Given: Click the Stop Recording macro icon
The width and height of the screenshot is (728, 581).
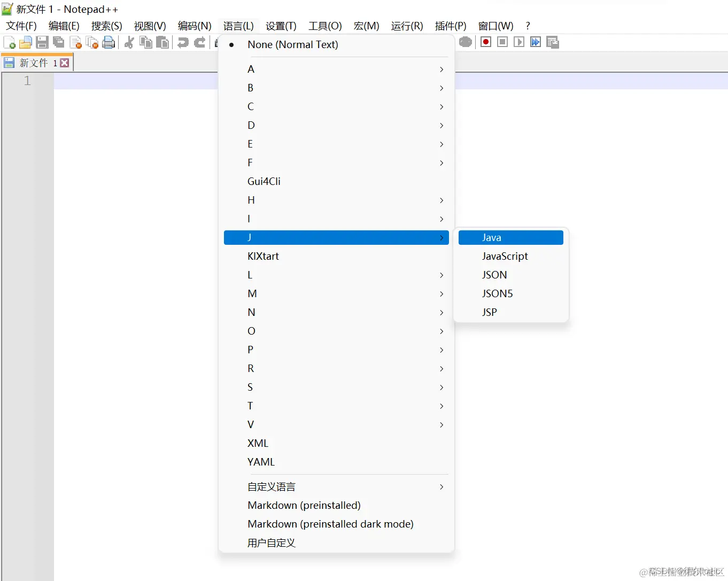Looking at the screenshot, I should (x=502, y=42).
